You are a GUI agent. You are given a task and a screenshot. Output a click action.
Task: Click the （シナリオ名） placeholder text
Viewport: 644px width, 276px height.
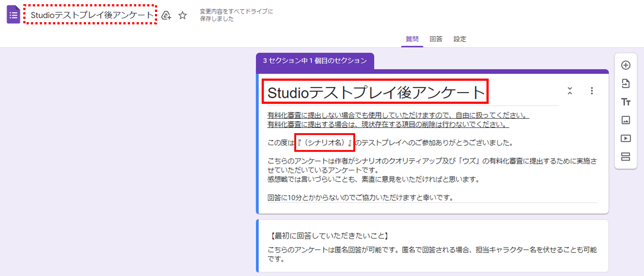pos(325,143)
